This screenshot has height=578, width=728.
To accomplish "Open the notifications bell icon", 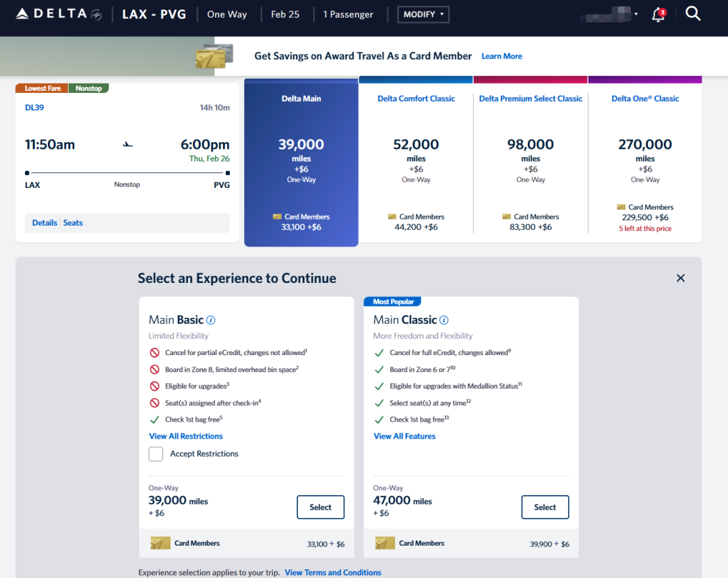I will pos(658,15).
